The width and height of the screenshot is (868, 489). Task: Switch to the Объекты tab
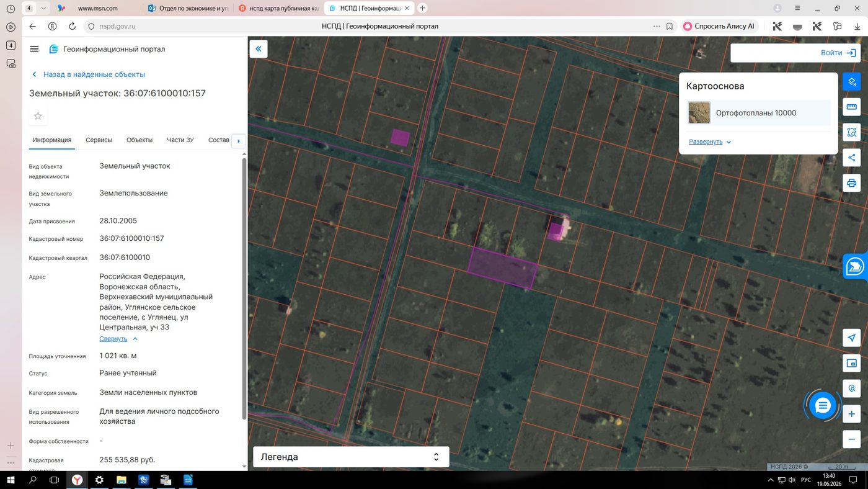pos(139,140)
